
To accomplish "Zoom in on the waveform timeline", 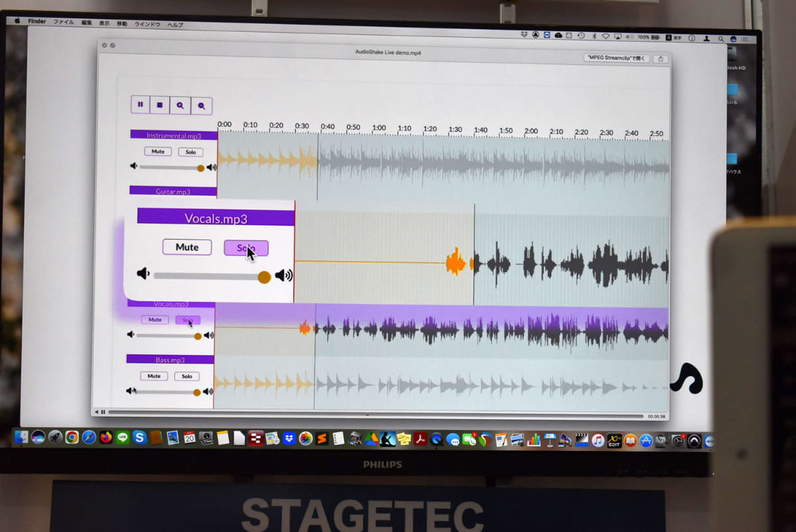I will (180, 105).
